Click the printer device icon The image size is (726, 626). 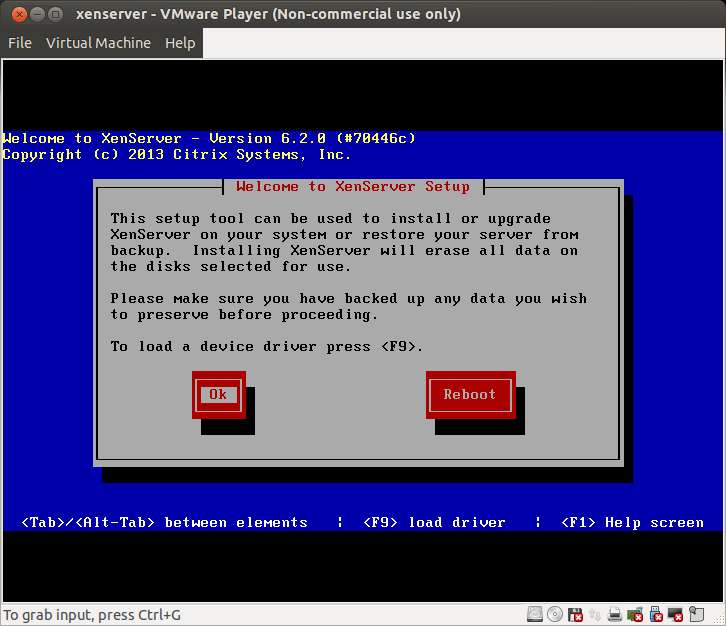point(615,614)
